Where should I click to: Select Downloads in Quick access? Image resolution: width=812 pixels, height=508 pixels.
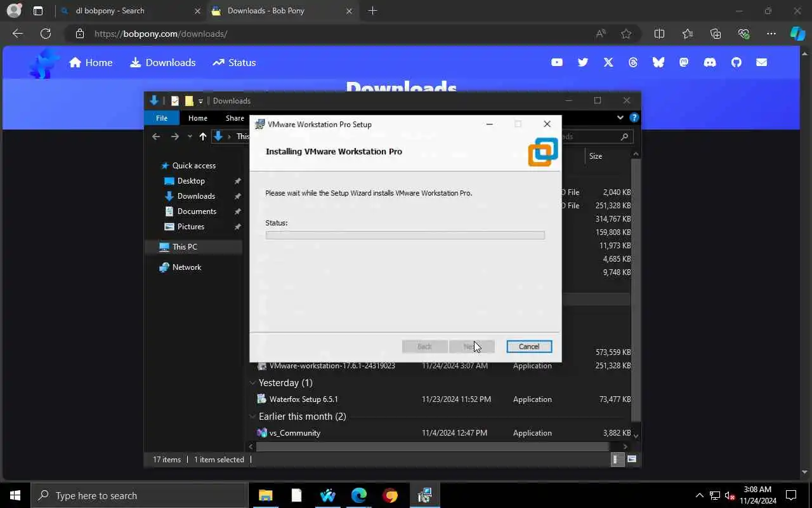click(x=196, y=196)
